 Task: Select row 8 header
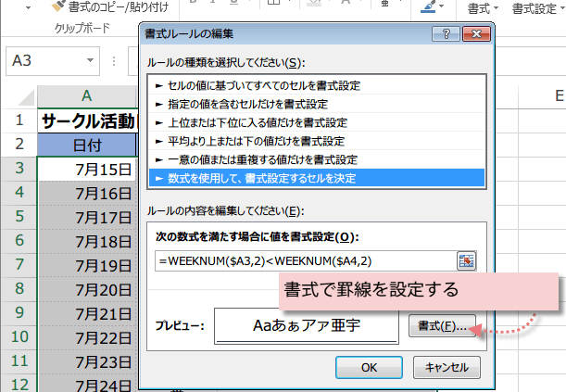(19, 289)
